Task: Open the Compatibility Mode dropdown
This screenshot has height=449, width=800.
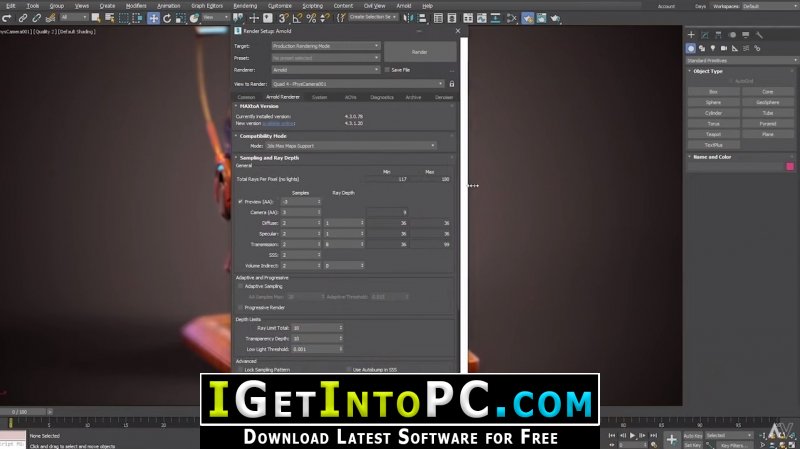Action: tap(351, 146)
